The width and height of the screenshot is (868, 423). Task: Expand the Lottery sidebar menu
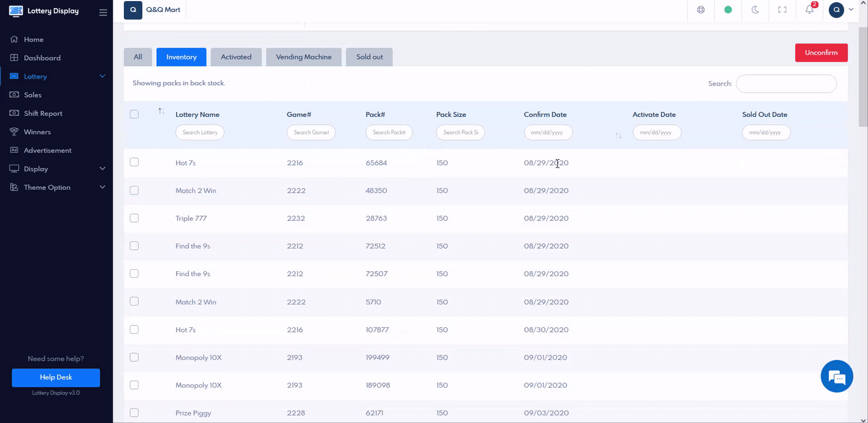[102, 76]
